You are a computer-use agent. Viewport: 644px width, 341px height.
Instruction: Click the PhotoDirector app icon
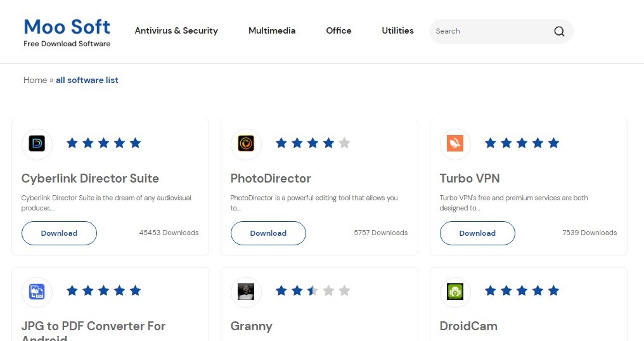[246, 144]
